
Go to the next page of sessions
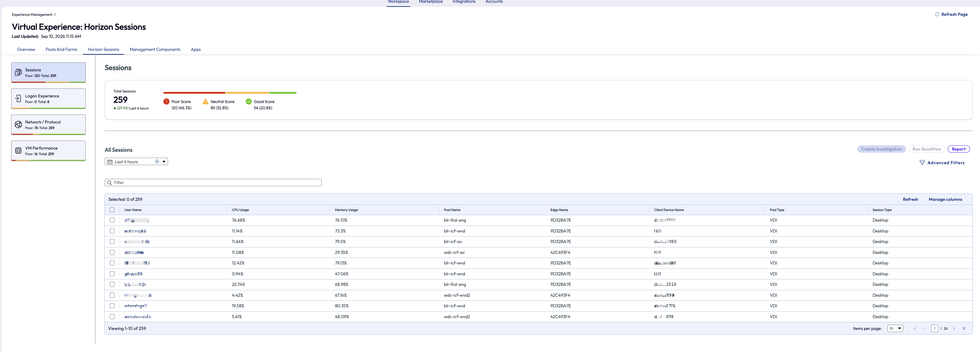point(954,328)
